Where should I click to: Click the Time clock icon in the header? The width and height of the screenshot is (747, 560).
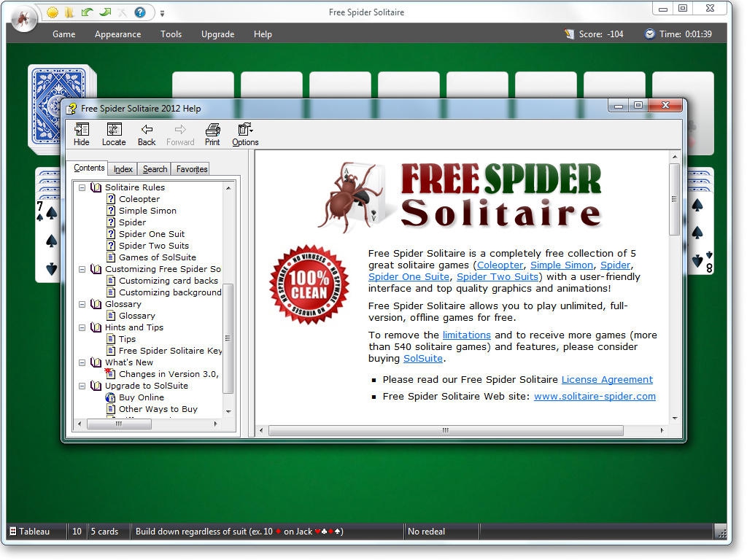point(649,34)
